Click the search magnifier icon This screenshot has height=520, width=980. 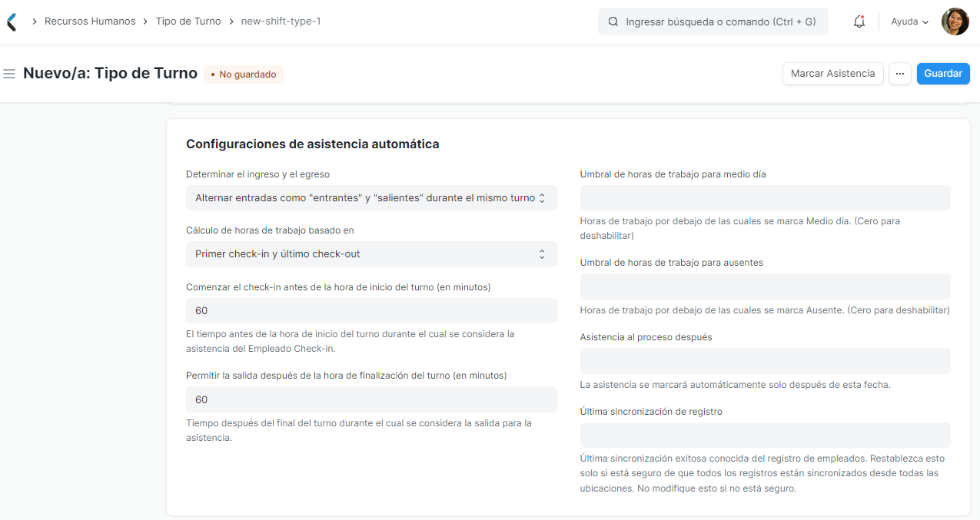click(613, 21)
